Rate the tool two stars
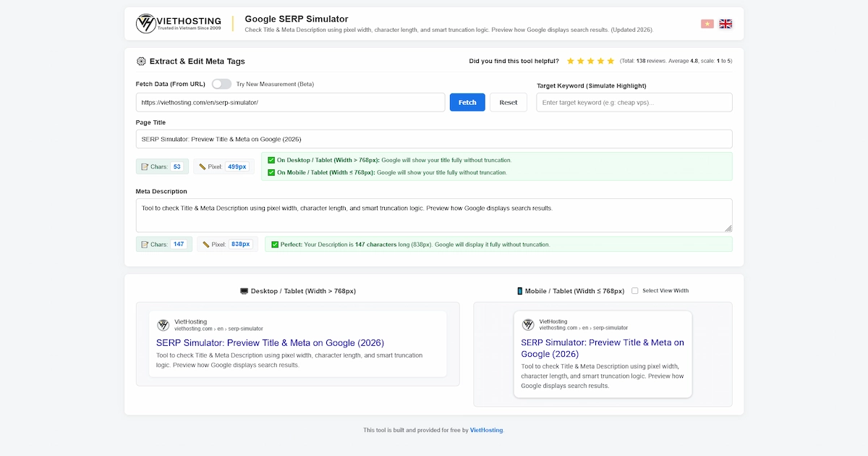 coord(581,62)
